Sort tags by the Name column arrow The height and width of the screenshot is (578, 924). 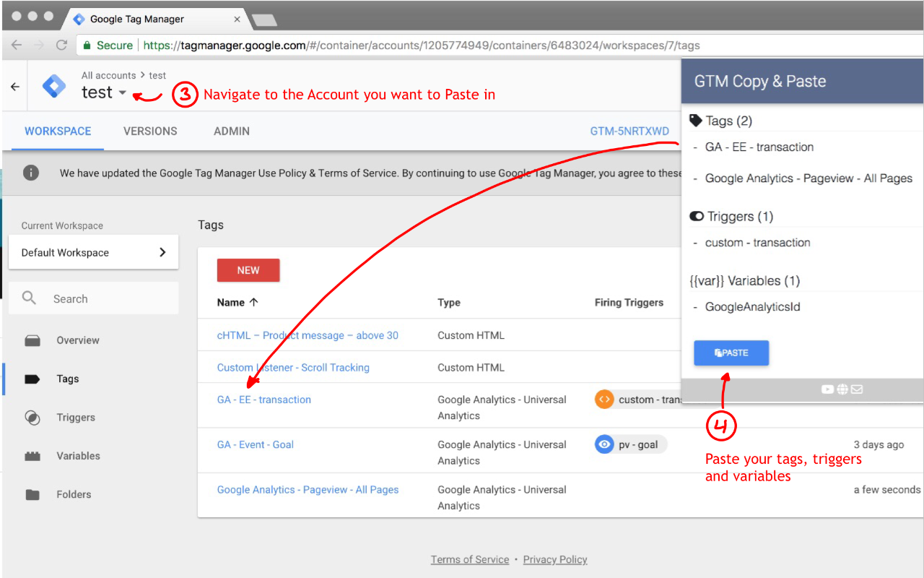click(x=253, y=302)
